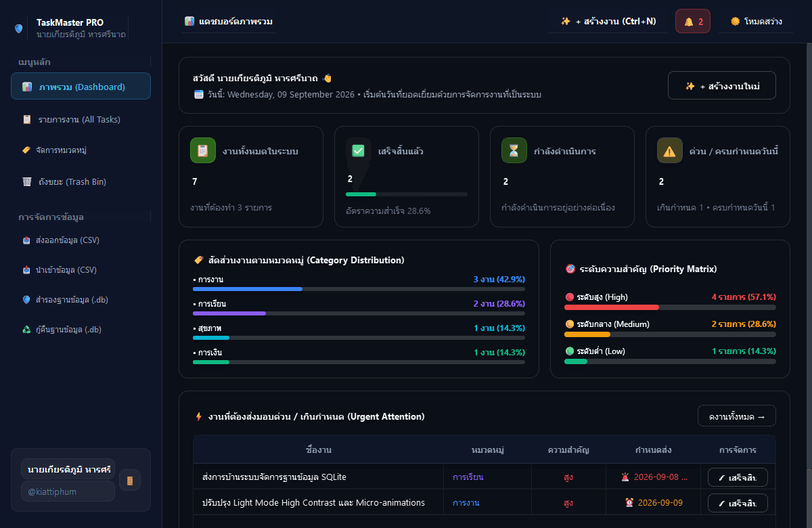Click the import icon beside นำเข้าข้อมูล
The height and width of the screenshot is (528, 812).
tap(26, 270)
